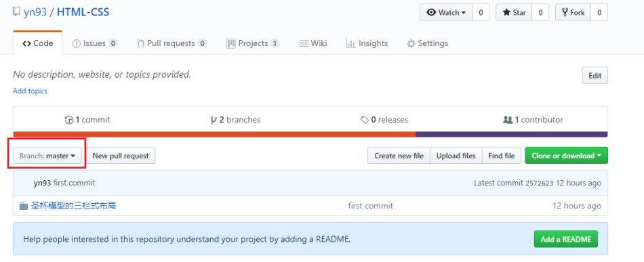644x262 pixels.
Task: Click the commit history icon
Action: 69,120
